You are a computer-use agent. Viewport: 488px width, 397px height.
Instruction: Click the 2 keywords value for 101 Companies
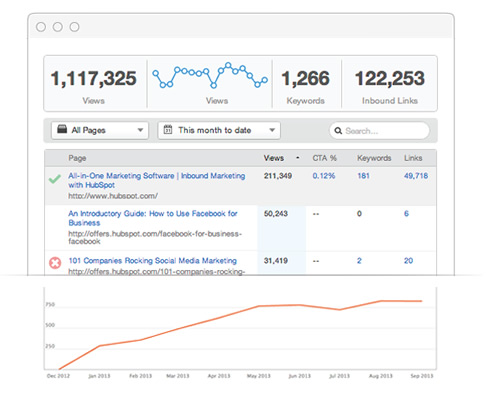pyautogui.click(x=359, y=261)
